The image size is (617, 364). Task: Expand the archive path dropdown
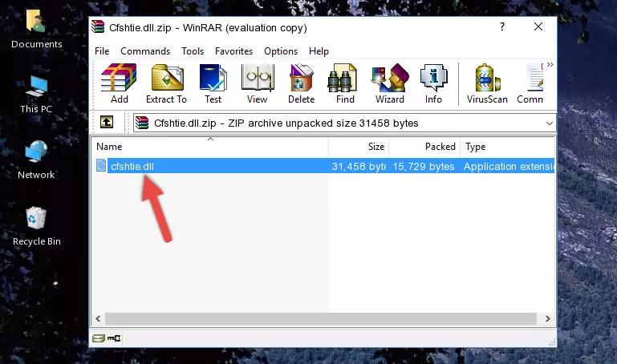550,123
